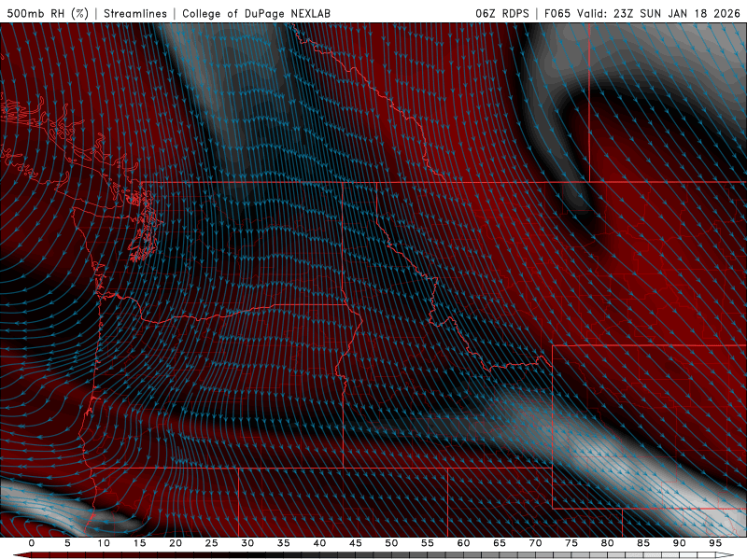The image size is (747, 560).
Task: Click the 85 label on the color scale
Action: (x=643, y=543)
